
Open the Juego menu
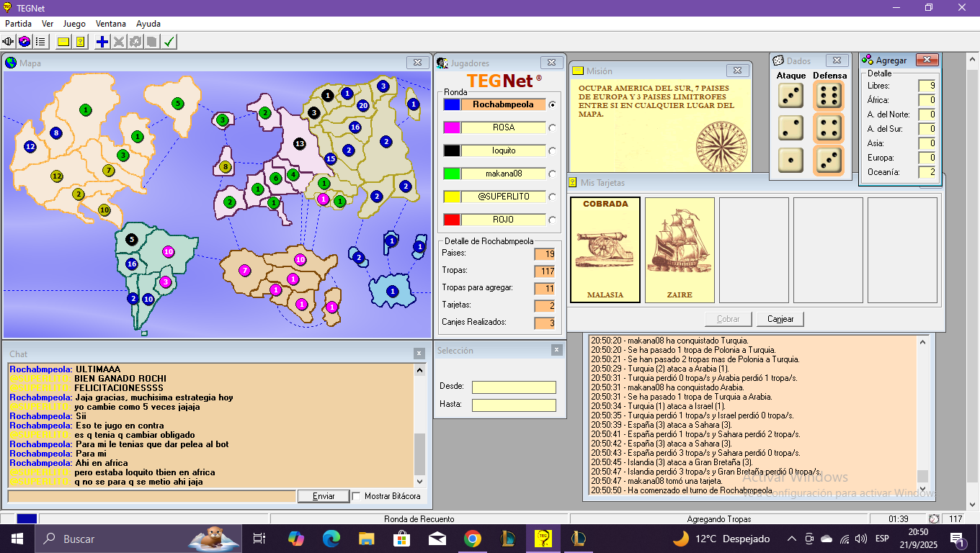(x=74, y=24)
